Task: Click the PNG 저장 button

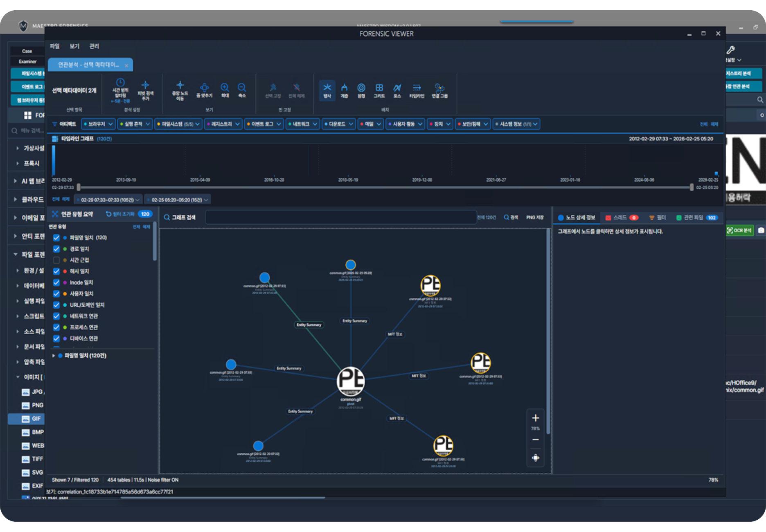Action: 535,217
